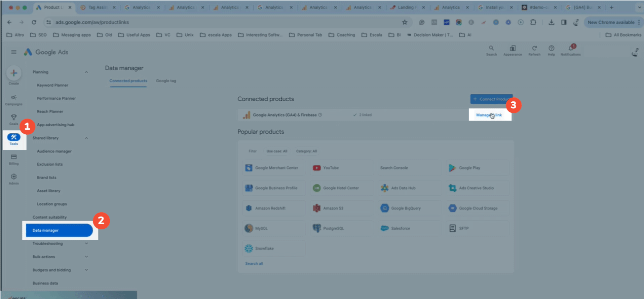
Task: Switch to the Tag Assistant browser tab
Action: point(98,7)
